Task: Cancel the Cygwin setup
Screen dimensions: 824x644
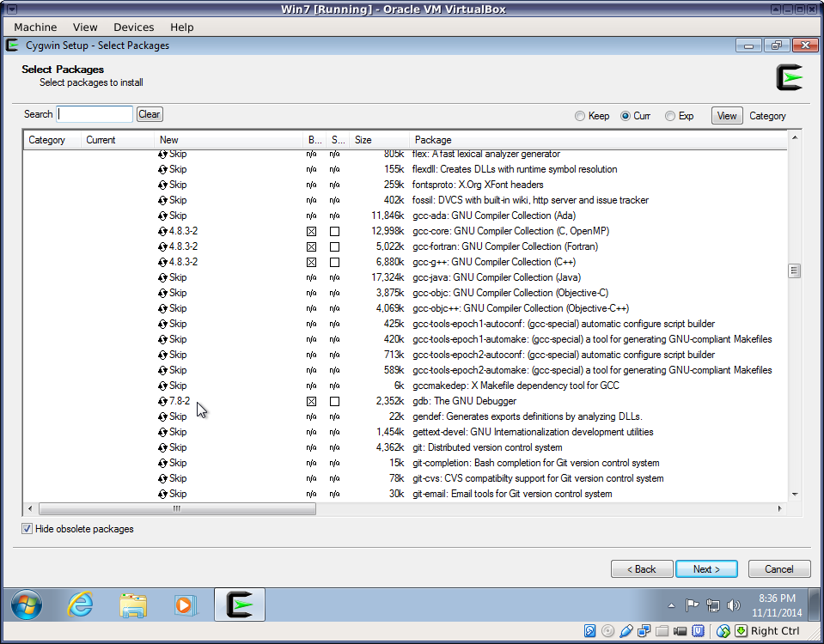Action: (778, 569)
